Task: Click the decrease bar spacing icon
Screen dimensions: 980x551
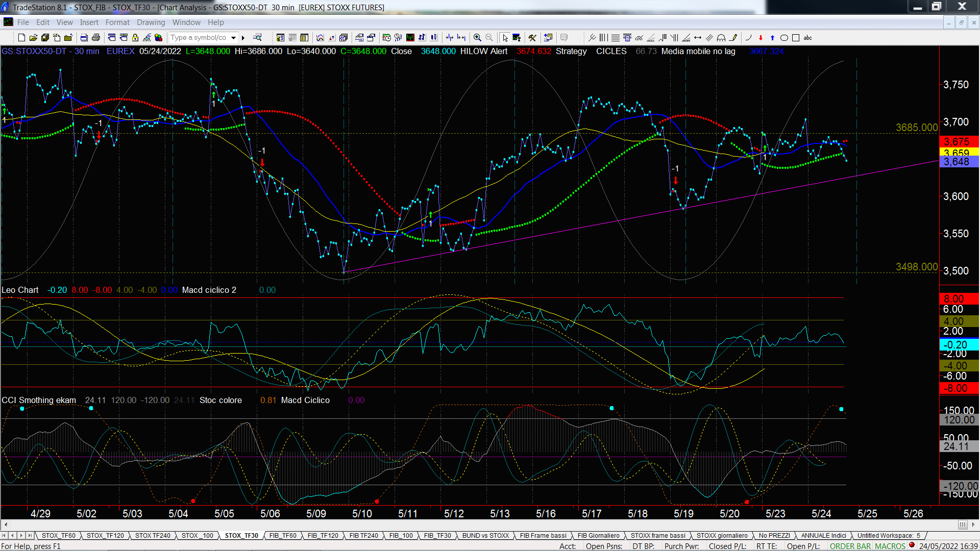Action: click(x=450, y=38)
